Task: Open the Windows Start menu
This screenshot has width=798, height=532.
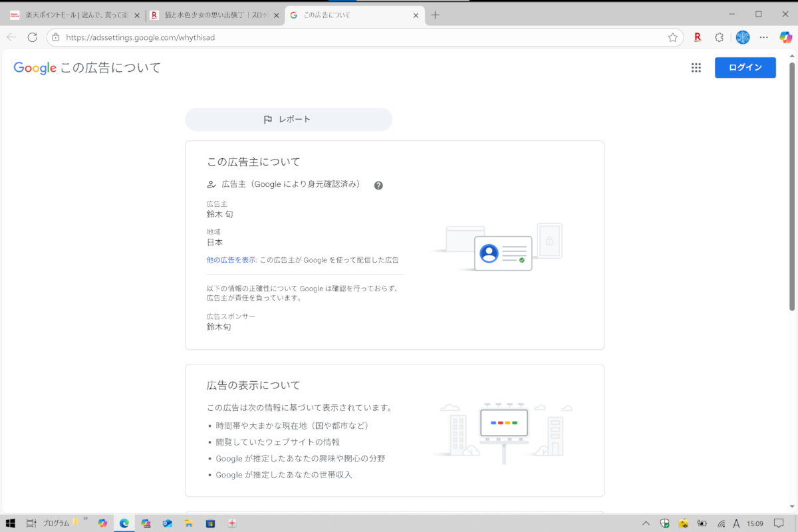Action: tap(10, 523)
